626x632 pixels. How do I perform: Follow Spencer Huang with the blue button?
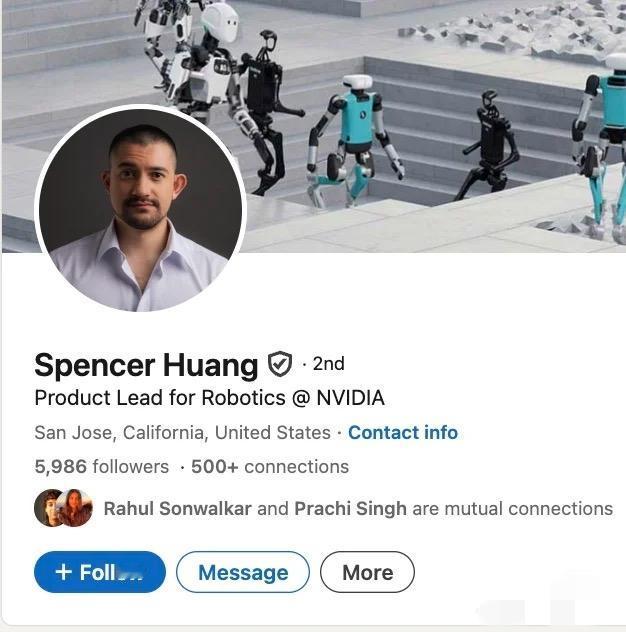100,572
